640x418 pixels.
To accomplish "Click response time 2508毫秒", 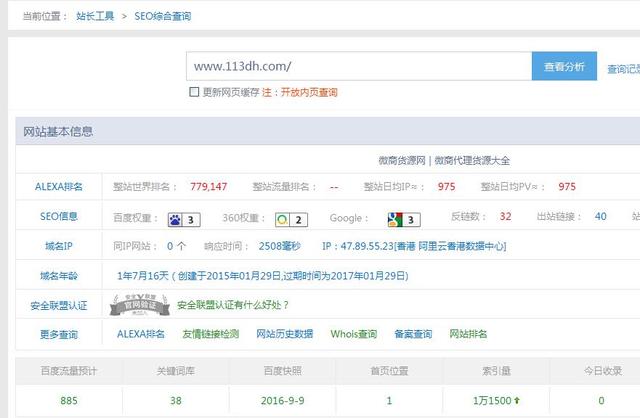I will [x=280, y=246].
